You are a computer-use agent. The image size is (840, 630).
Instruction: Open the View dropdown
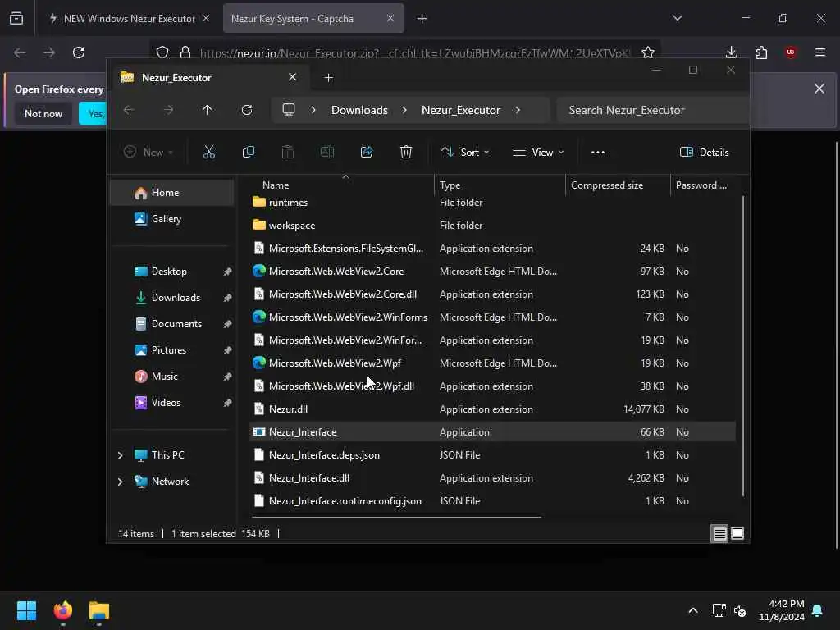(x=538, y=152)
